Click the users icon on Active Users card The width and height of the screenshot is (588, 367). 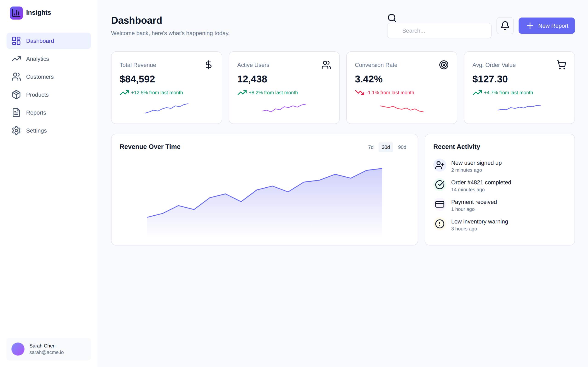[326, 64]
